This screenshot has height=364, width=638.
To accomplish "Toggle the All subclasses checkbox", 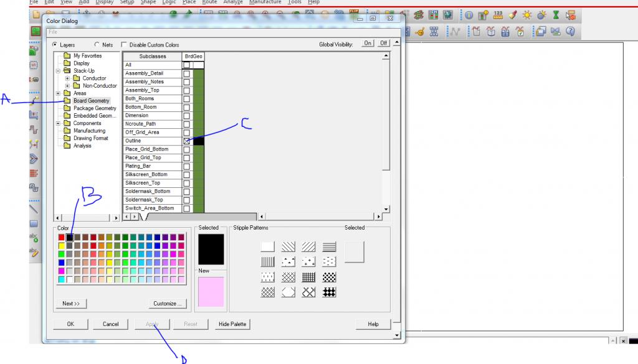I will [186, 65].
